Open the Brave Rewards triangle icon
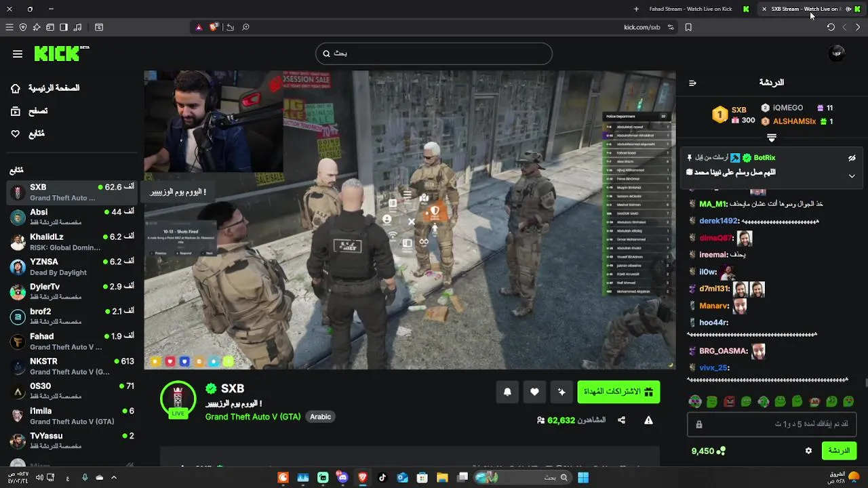This screenshot has height=488, width=868. coord(199,27)
